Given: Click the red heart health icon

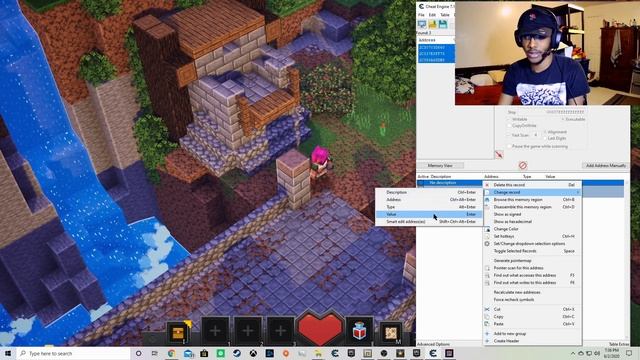Looking at the screenshot, I should click(x=320, y=328).
